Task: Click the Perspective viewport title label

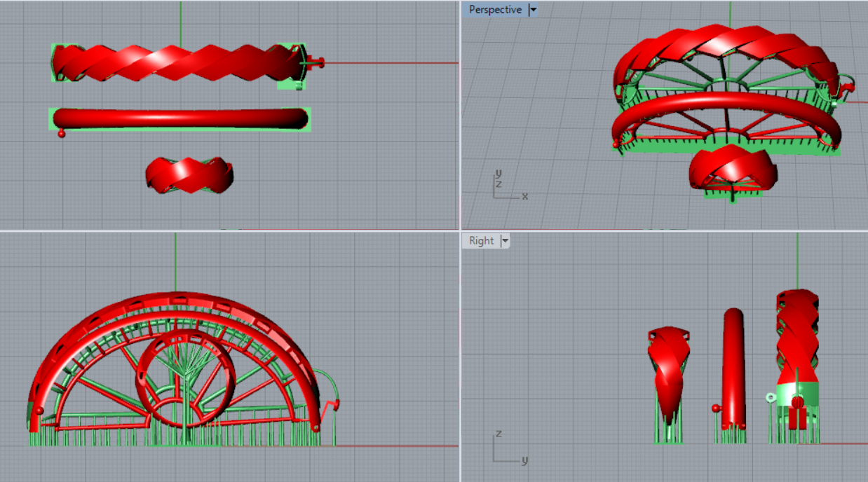Action: click(x=494, y=10)
